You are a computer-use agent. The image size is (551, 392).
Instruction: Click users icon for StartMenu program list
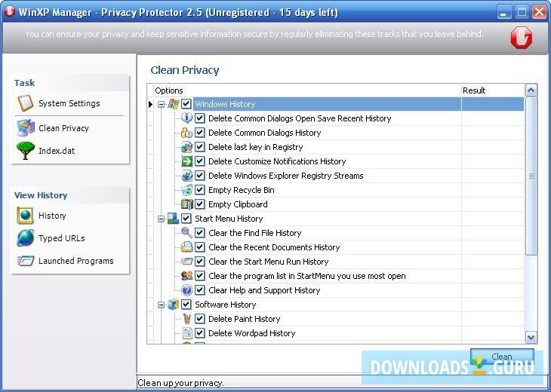click(187, 276)
